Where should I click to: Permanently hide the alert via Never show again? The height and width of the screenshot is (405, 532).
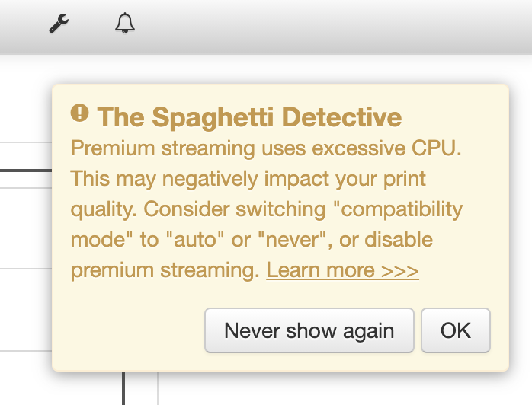point(309,330)
